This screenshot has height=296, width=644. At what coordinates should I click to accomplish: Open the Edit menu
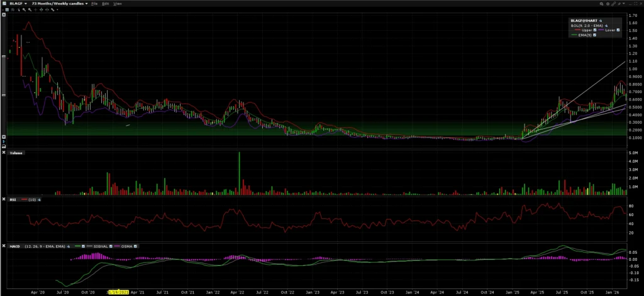tap(106, 4)
